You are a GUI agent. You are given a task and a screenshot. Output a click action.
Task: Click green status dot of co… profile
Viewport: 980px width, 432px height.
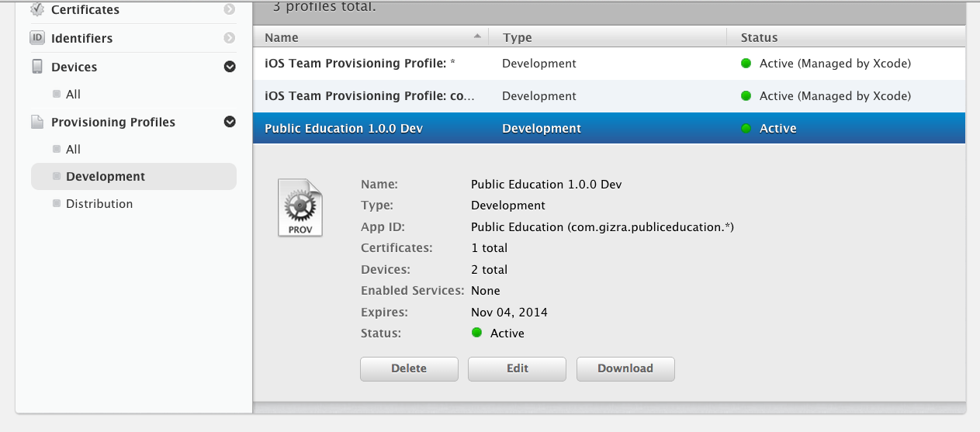click(746, 96)
